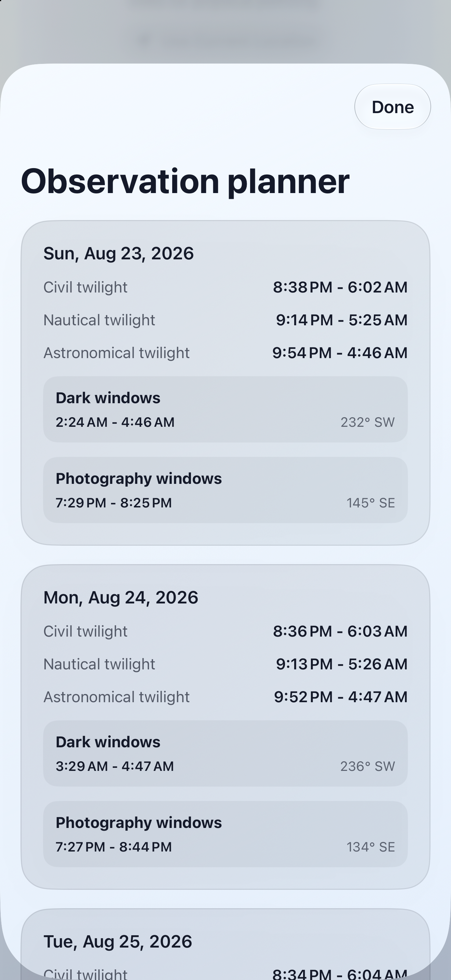Select Civil twilight 8:36 PM - 6:03 AM row
This screenshot has height=980, width=451.
pyautogui.click(x=225, y=631)
